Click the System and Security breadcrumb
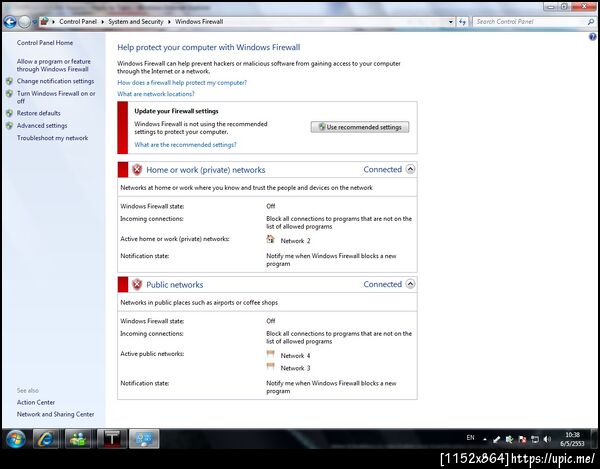Viewport: 600px width, 469px height. 136,22
